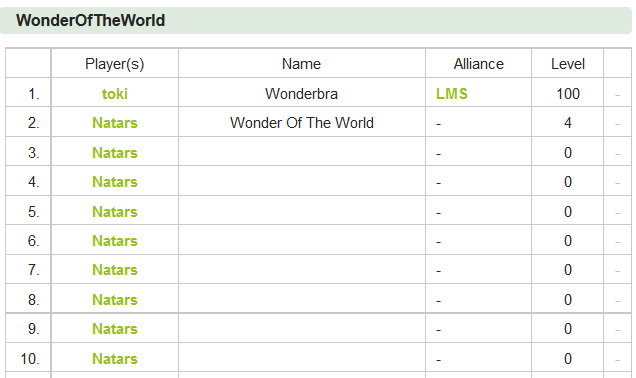Open Natars link in row 5
The height and width of the screenshot is (378, 636).
tap(115, 212)
